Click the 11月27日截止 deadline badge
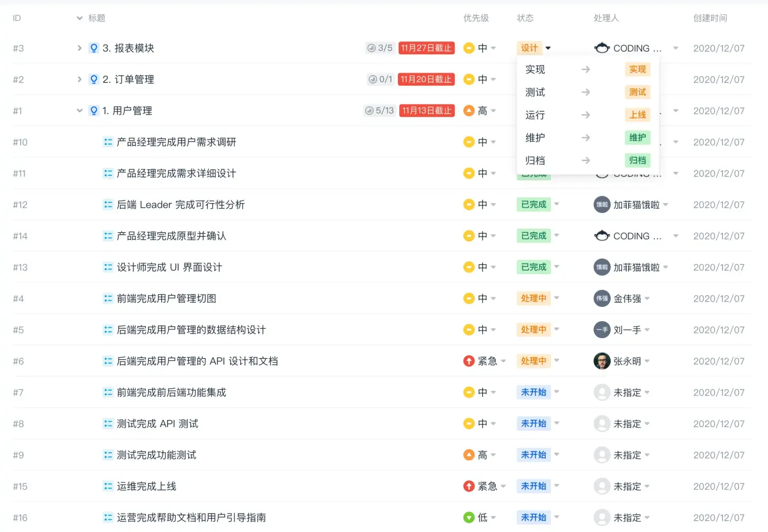Image resolution: width=768 pixels, height=532 pixels. 426,48
